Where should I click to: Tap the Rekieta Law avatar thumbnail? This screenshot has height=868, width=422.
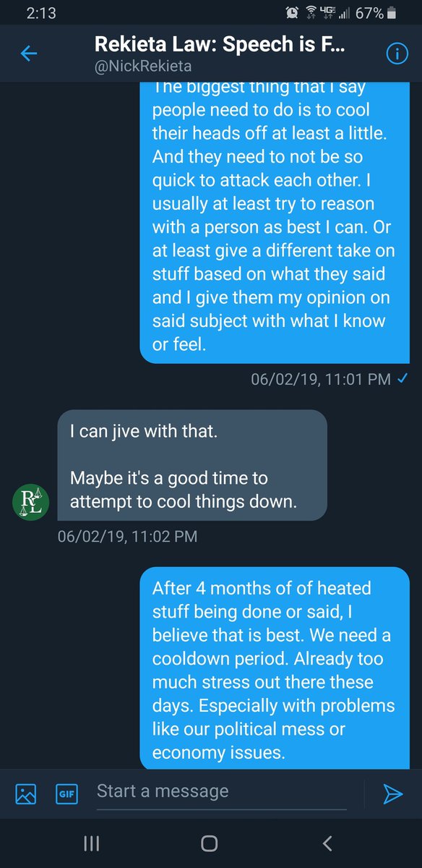(32, 501)
